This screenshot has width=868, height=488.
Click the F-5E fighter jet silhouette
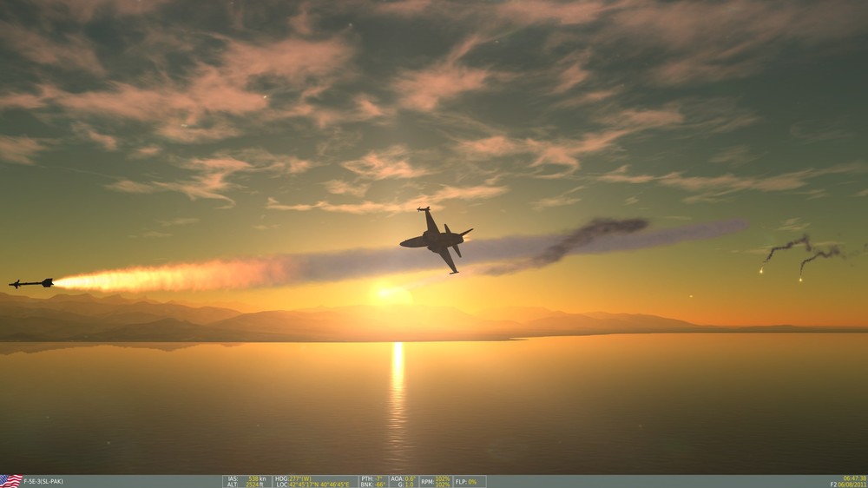click(x=437, y=240)
